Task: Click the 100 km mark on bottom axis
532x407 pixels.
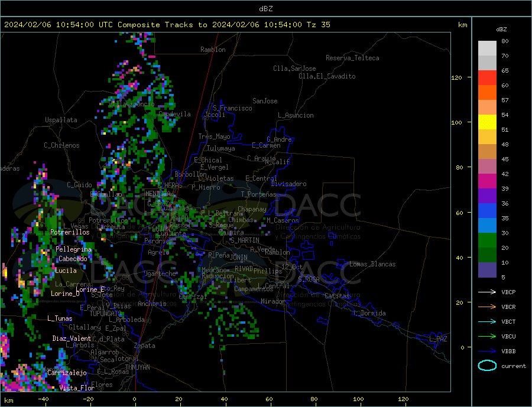Action: (358, 399)
